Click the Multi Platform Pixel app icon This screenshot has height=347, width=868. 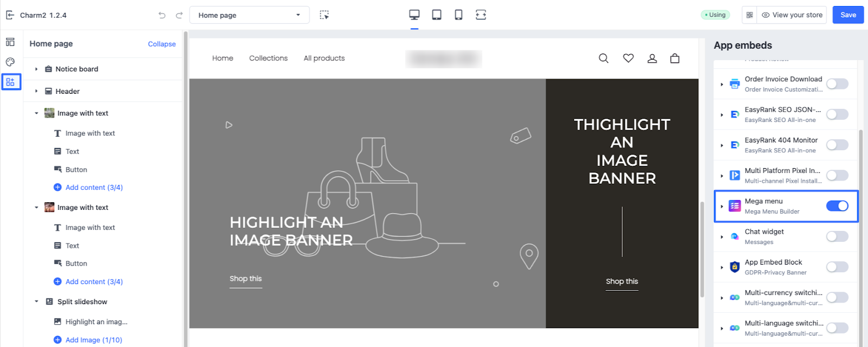coord(735,175)
